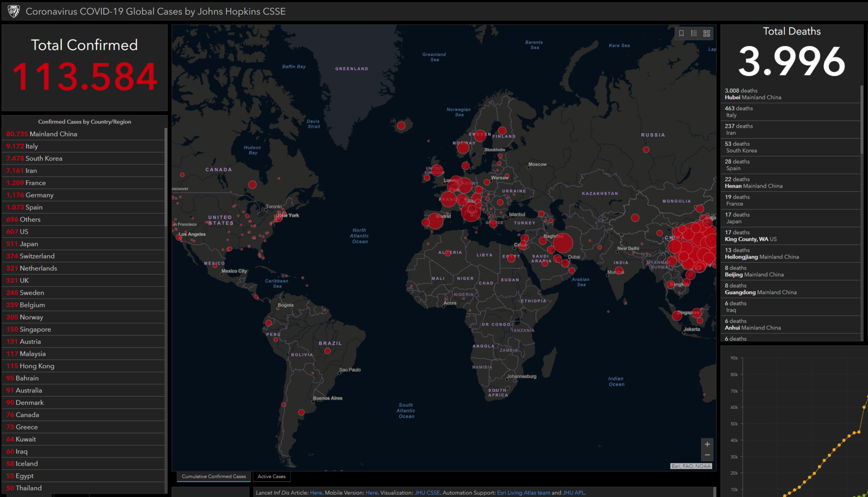Screen dimensions: 868x497
Task: Select Italy row with 9.172 cases
Action: pos(83,146)
